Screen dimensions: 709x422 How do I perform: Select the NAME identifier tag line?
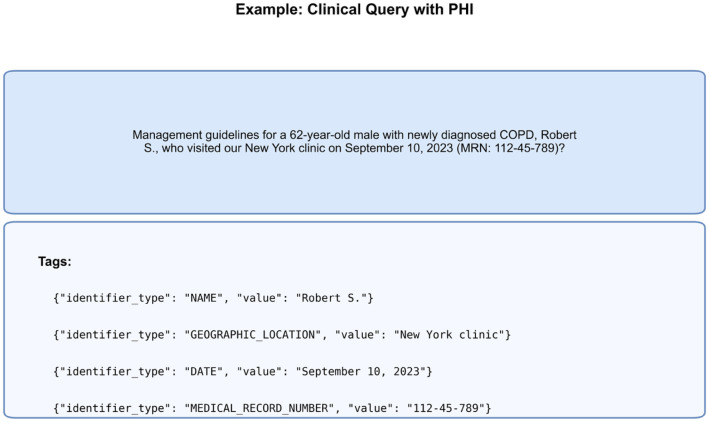[213, 298]
